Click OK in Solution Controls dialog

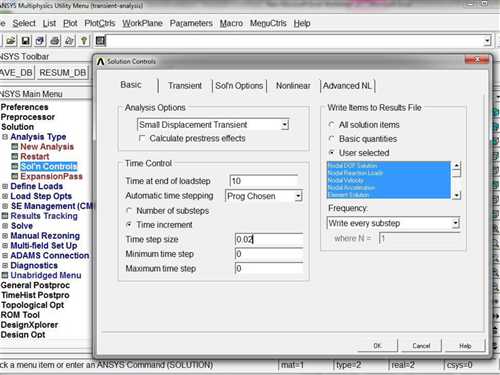click(377, 346)
